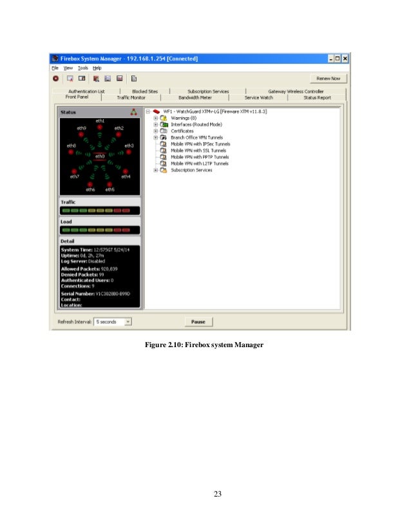Screen dimensions: 411x532
Task: Click the eth7 red interface node
Action: point(74,171)
